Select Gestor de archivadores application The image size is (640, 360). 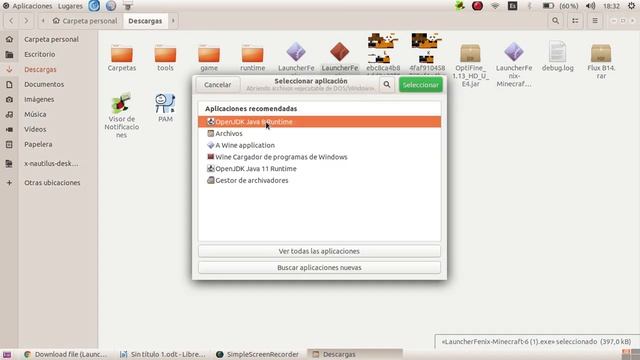pos(319,180)
